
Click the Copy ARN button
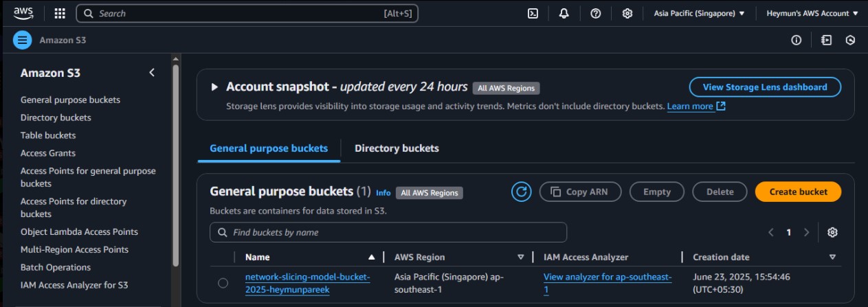[x=581, y=192]
